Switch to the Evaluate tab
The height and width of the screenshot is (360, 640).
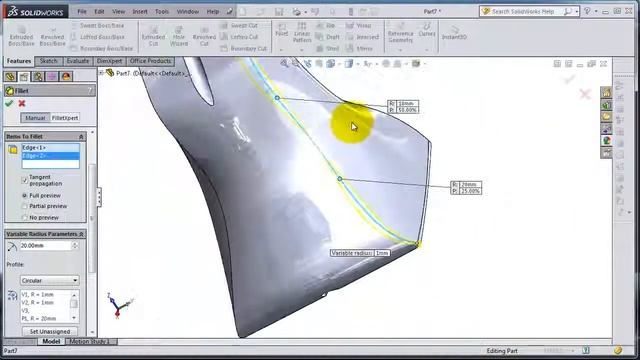coord(78,61)
